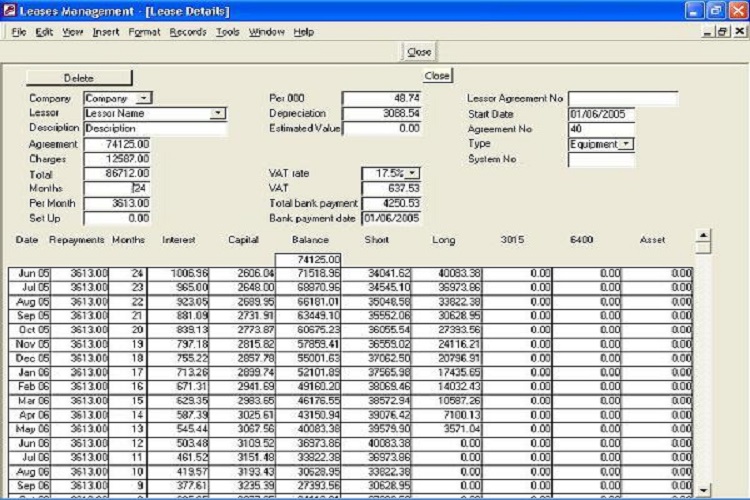The width and height of the screenshot is (750, 500).
Task: Select the Aug 06 capital cell 3193.43
Action: (x=243, y=472)
